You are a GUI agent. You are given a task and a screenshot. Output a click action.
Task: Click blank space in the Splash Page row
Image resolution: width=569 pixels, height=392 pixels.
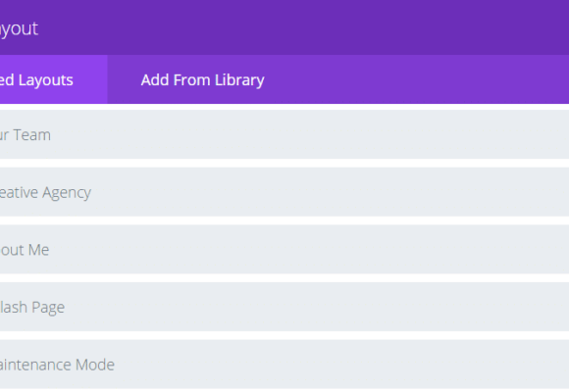click(316, 307)
